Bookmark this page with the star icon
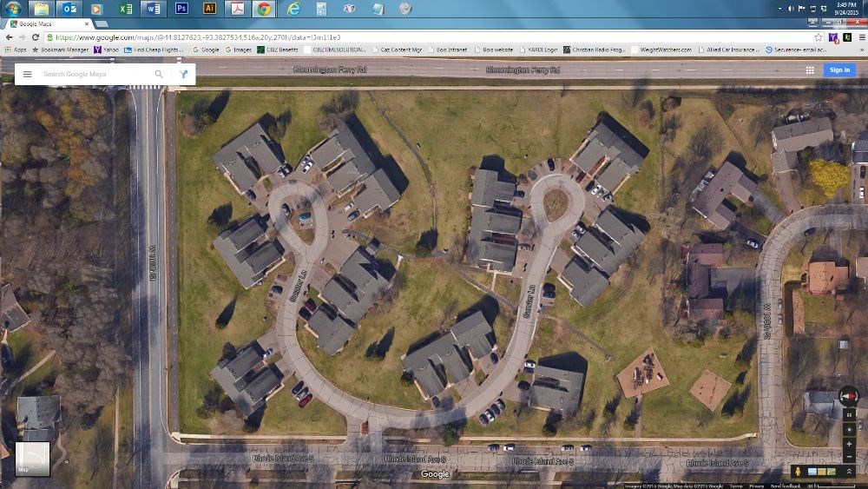Image resolution: width=868 pixels, height=489 pixels. (x=819, y=37)
